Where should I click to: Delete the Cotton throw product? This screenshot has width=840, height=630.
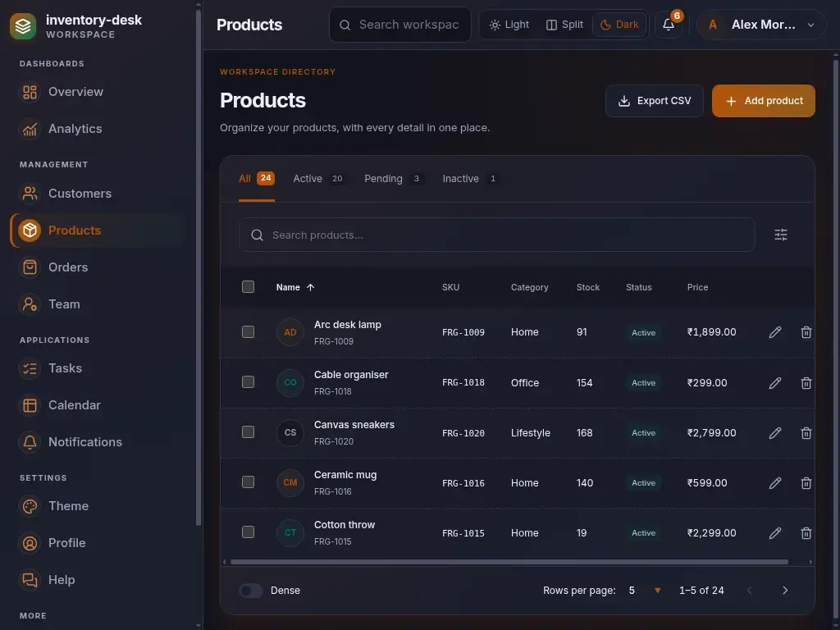coord(806,533)
